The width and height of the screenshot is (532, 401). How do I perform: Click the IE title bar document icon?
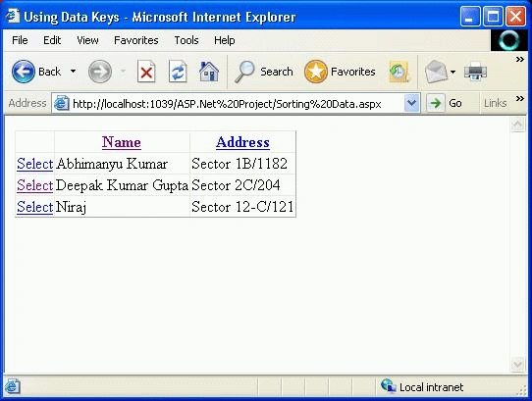click(x=13, y=16)
